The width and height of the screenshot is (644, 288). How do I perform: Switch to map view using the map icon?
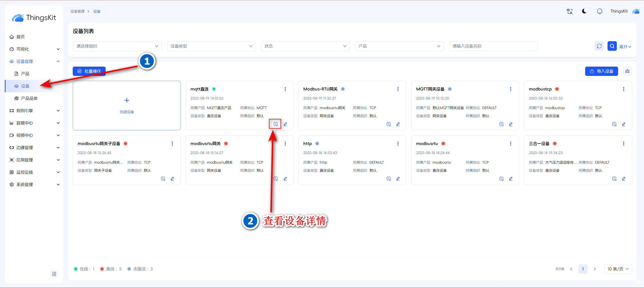627,71
